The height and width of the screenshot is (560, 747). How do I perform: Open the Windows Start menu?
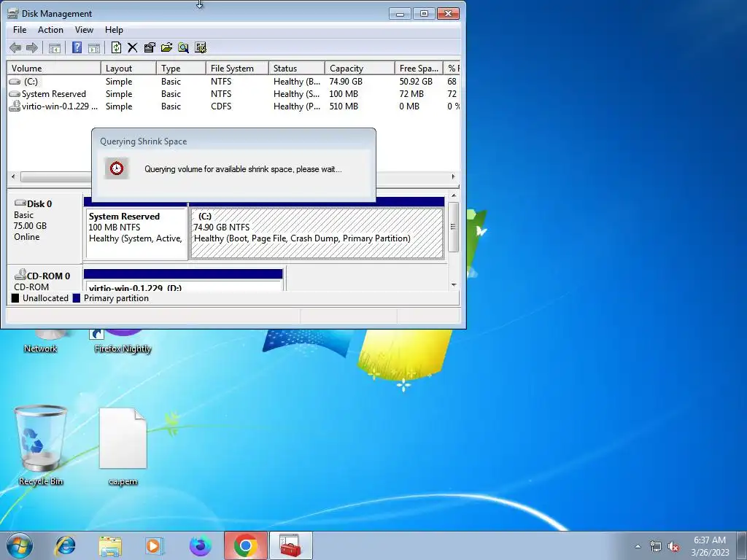pyautogui.click(x=20, y=545)
